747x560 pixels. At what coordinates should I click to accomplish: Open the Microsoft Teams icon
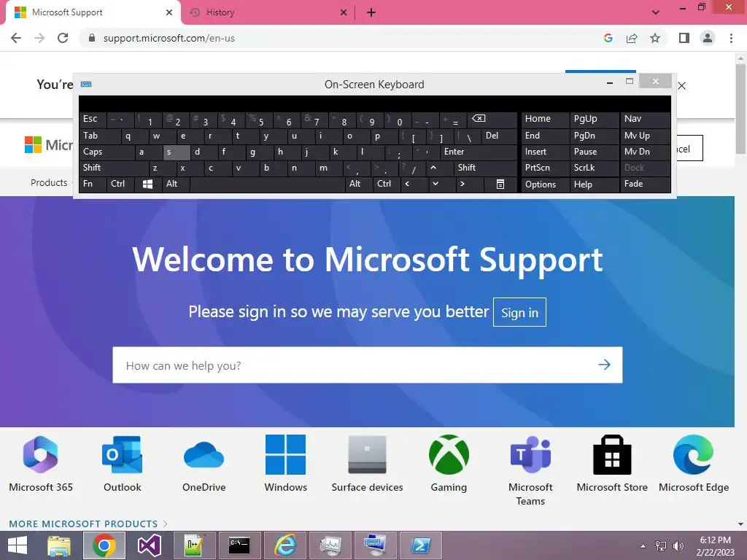pos(530,455)
